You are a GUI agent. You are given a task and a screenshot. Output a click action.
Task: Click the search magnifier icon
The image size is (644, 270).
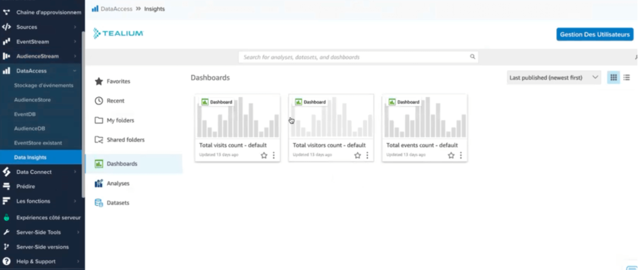[473, 57]
